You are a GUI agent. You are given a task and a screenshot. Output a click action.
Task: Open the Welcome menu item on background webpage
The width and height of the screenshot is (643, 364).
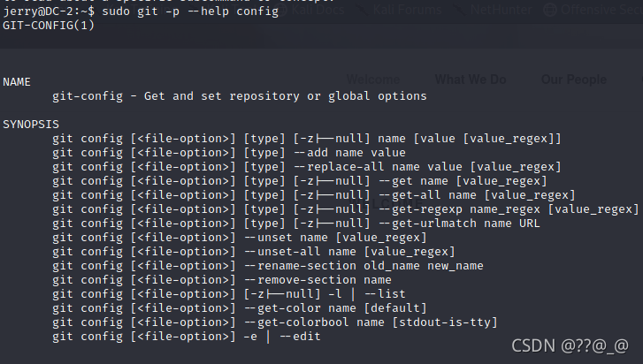[373, 80]
